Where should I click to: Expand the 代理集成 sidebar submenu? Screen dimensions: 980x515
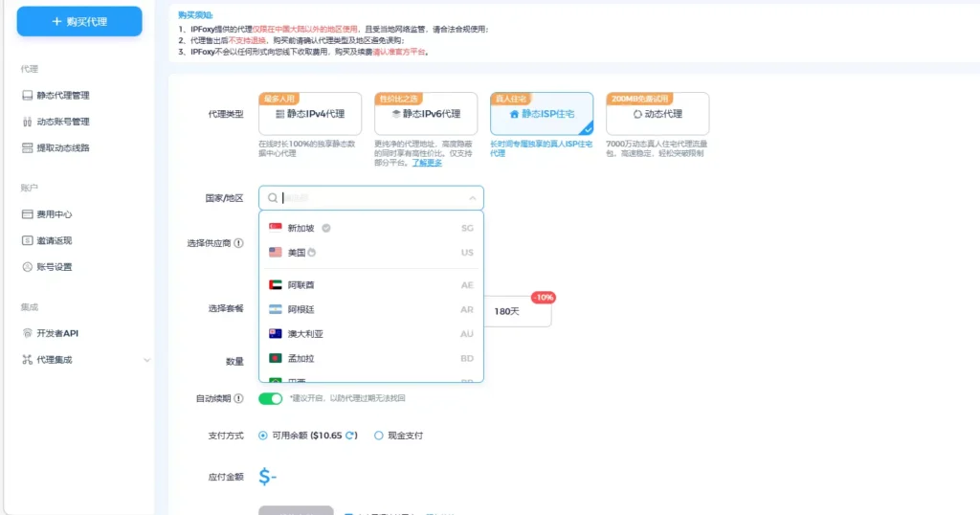click(x=146, y=360)
